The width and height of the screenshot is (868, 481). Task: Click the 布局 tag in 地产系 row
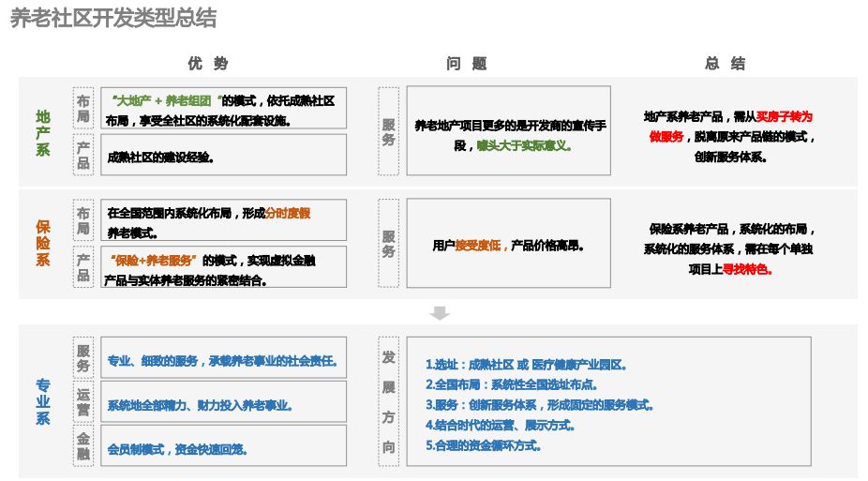pyautogui.click(x=83, y=109)
